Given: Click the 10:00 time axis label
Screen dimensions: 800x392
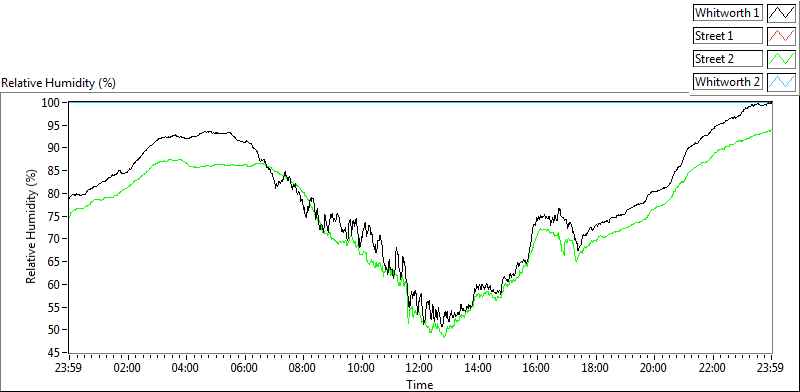Looking at the screenshot, I should [x=362, y=368].
